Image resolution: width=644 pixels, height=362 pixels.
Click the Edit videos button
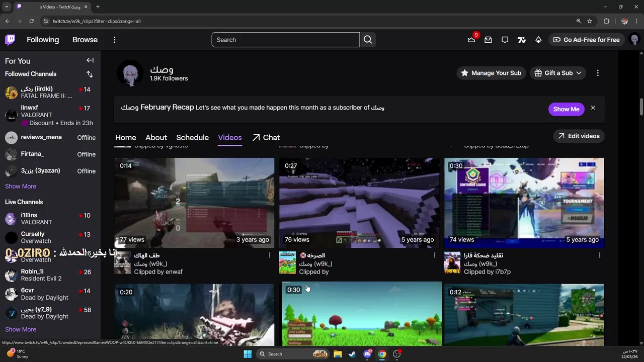pos(579,136)
